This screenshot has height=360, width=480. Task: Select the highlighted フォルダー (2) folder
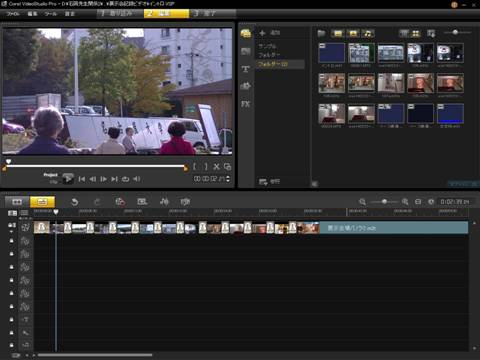click(280, 64)
